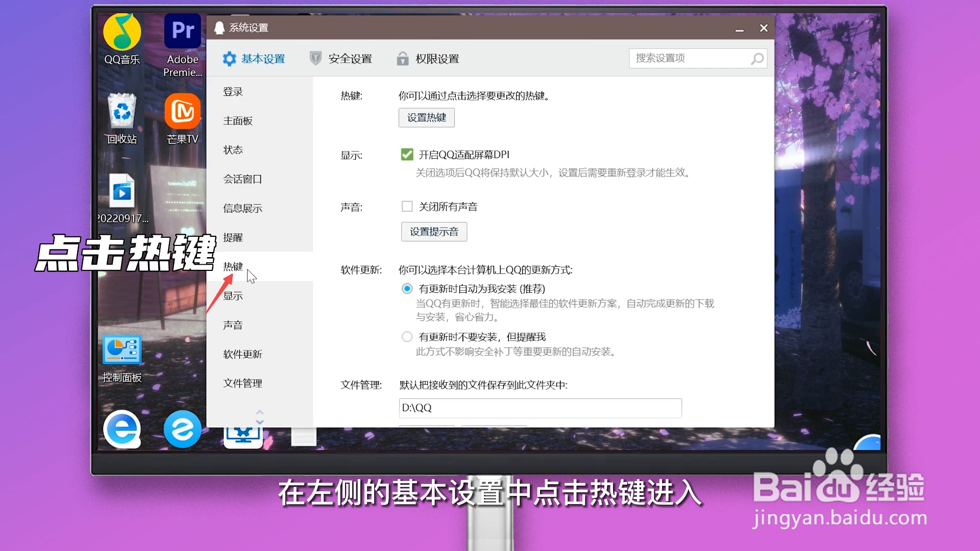Open 芒果TV desktop icon
The image size is (980, 551).
coord(183,118)
